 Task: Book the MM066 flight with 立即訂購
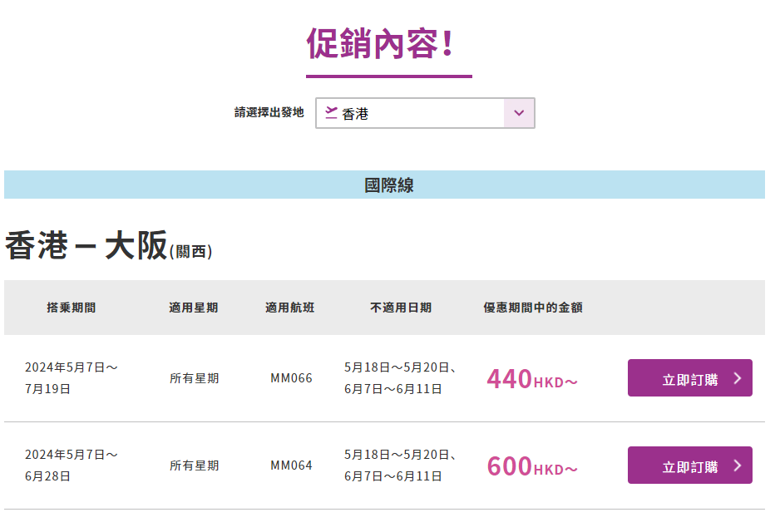(x=689, y=378)
